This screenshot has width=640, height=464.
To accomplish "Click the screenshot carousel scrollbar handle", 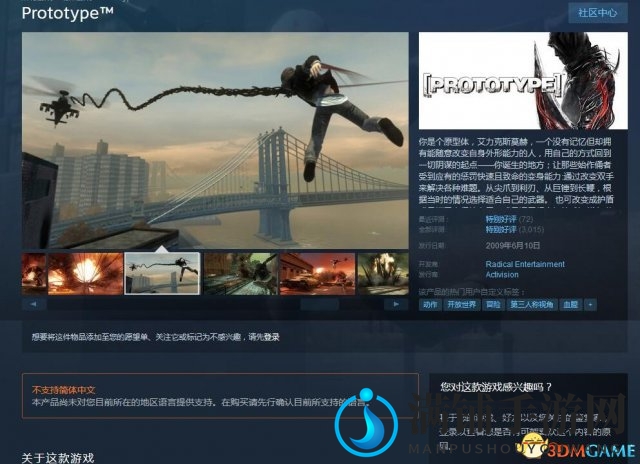I will [x=320, y=304].
